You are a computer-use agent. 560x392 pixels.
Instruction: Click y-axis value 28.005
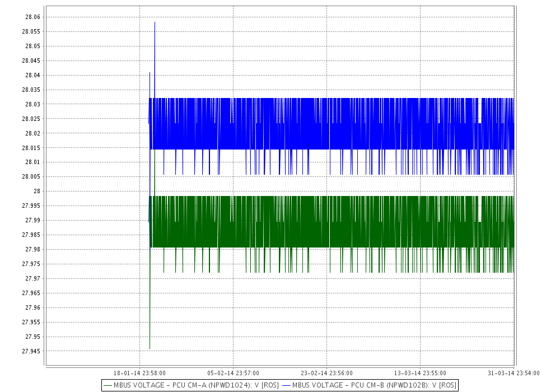click(x=31, y=177)
